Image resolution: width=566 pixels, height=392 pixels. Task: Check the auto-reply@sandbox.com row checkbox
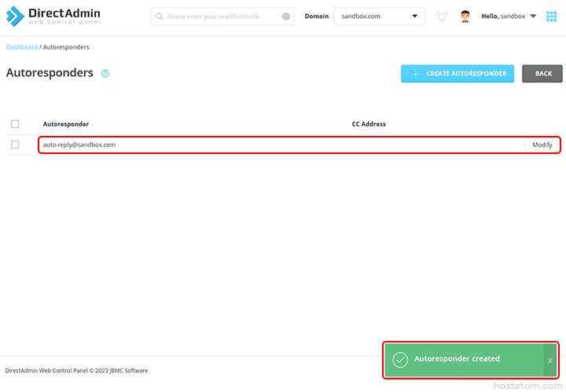point(15,145)
